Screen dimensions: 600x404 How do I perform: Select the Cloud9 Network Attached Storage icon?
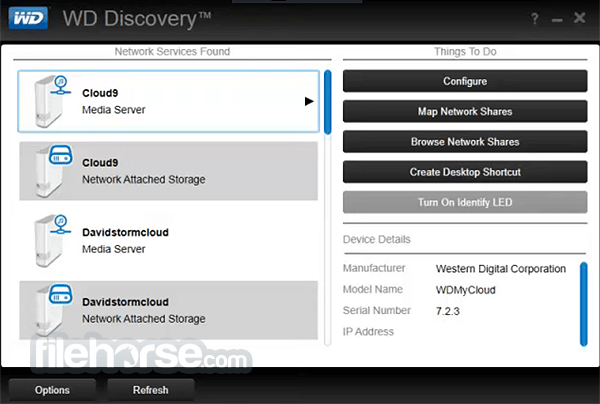point(53,171)
